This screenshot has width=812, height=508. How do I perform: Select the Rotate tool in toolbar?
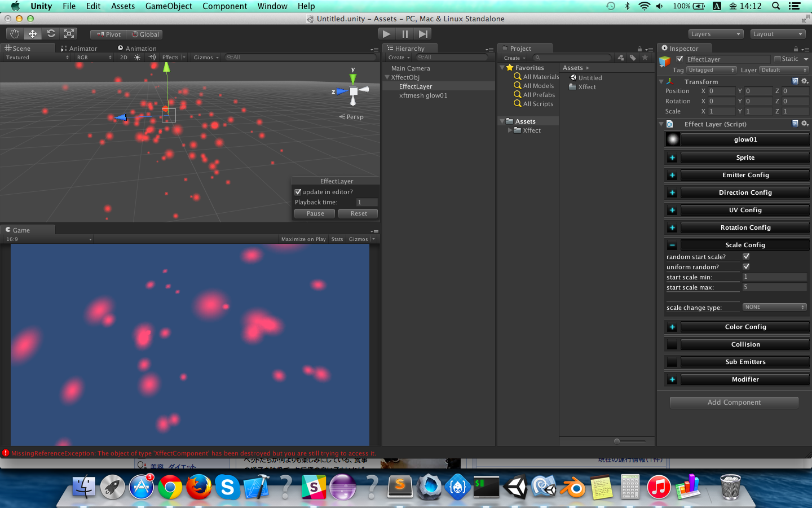51,34
